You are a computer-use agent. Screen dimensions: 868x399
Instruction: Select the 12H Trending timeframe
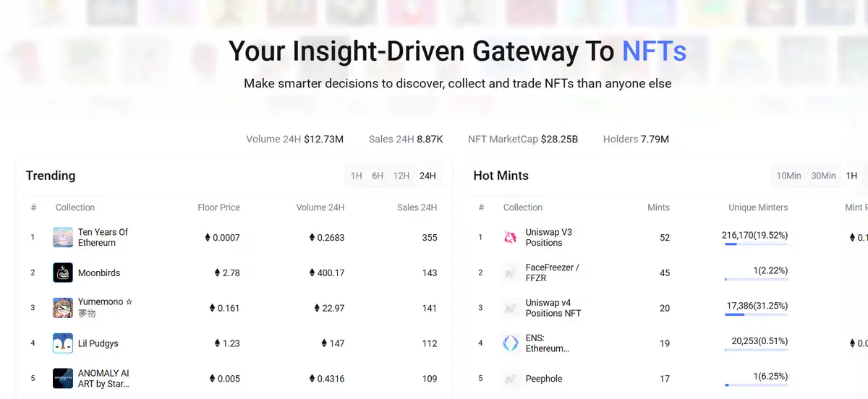coord(401,176)
